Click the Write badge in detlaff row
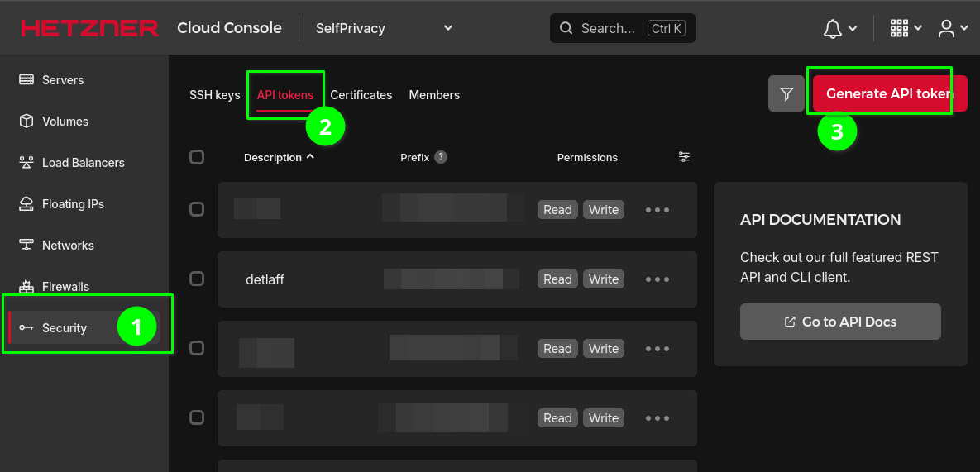Image resolution: width=980 pixels, height=472 pixels. point(604,279)
